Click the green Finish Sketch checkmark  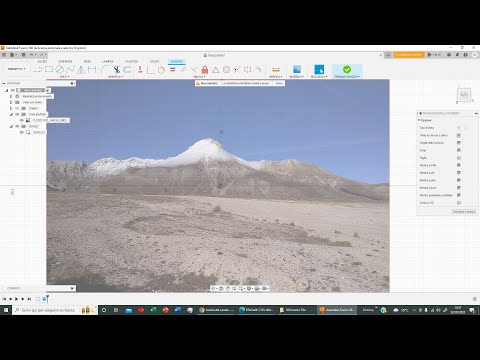click(347, 69)
